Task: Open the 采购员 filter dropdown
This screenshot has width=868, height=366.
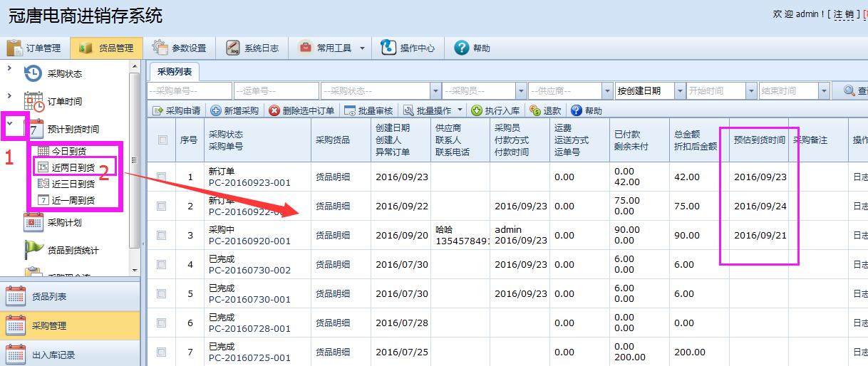Action: point(520,91)
